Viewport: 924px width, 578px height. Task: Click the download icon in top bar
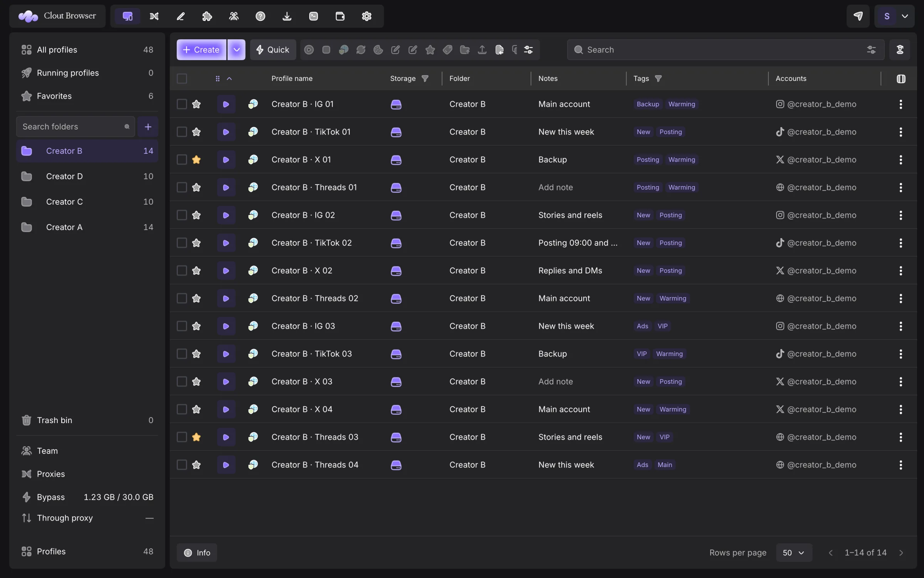coord(287,16)
